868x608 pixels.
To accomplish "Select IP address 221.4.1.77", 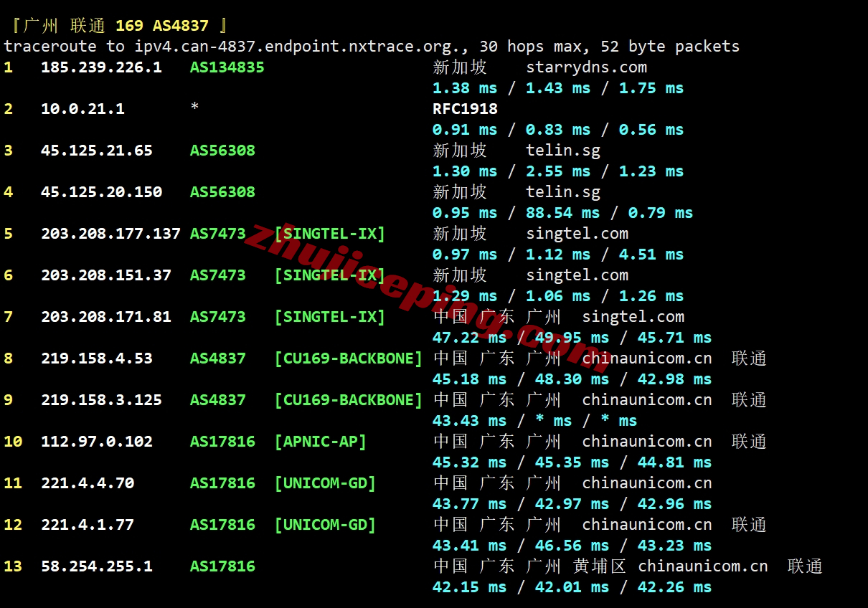I will pyautogui.click(x=88, y=525).
